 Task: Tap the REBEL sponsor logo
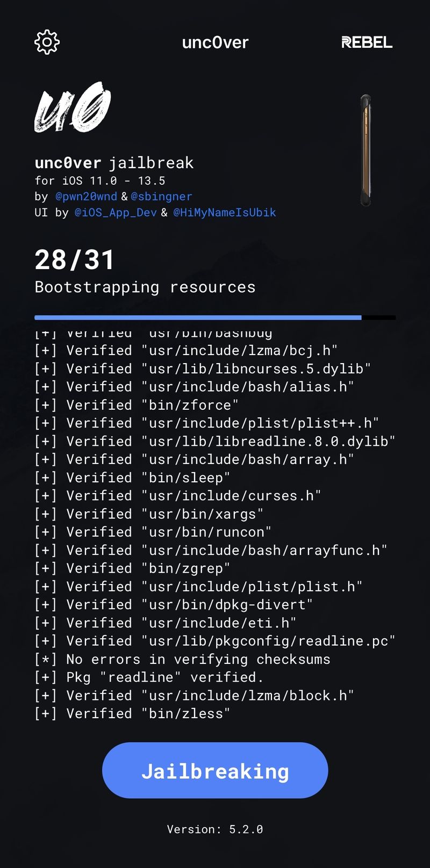(367, 42)
